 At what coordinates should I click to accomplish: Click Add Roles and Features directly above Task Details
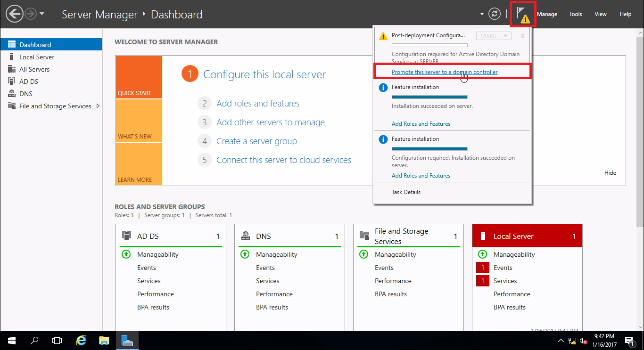pyautogui.click(x=421, y=176)
